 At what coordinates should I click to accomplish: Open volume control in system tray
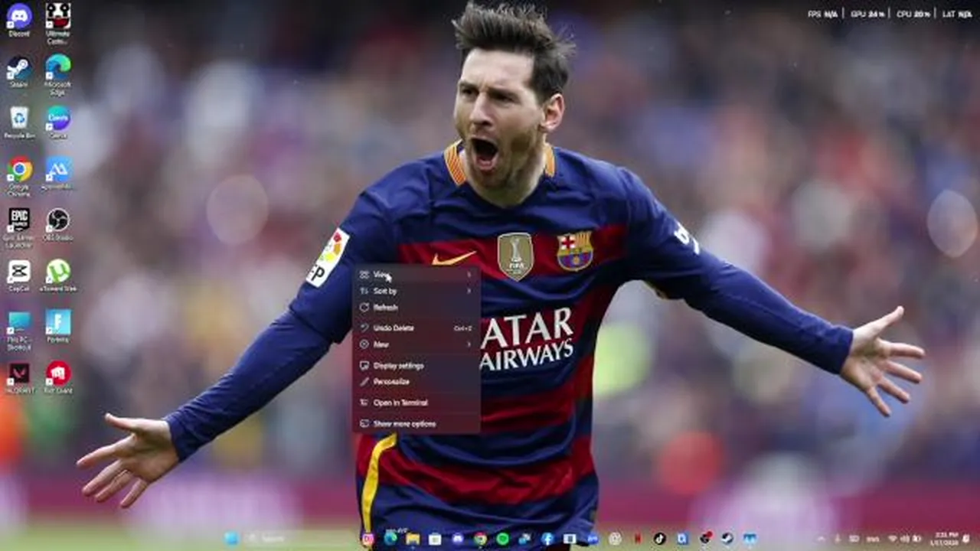point(904,539)
